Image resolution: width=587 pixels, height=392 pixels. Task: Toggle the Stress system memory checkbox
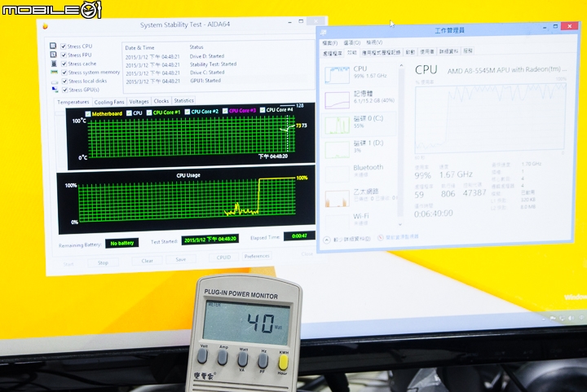click(x=64, y=73)
